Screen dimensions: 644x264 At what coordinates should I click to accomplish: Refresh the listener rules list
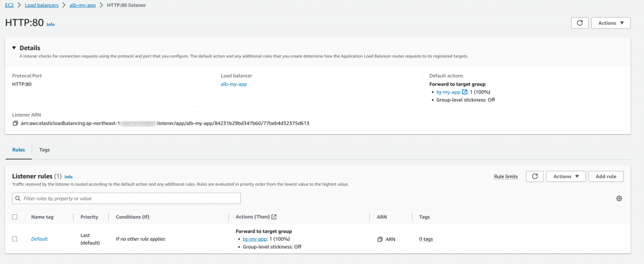coord(533,176)
